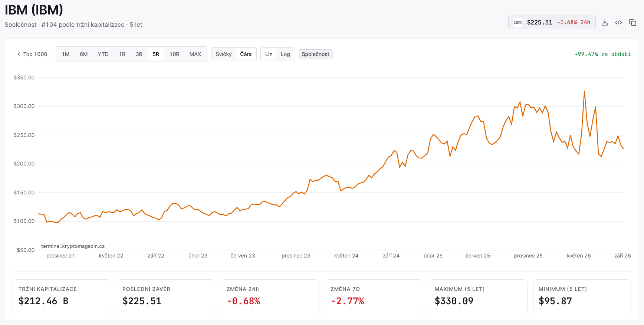Switch to YTD range
The height and width of the screenshot is (325, 644).
click(103, 54)
